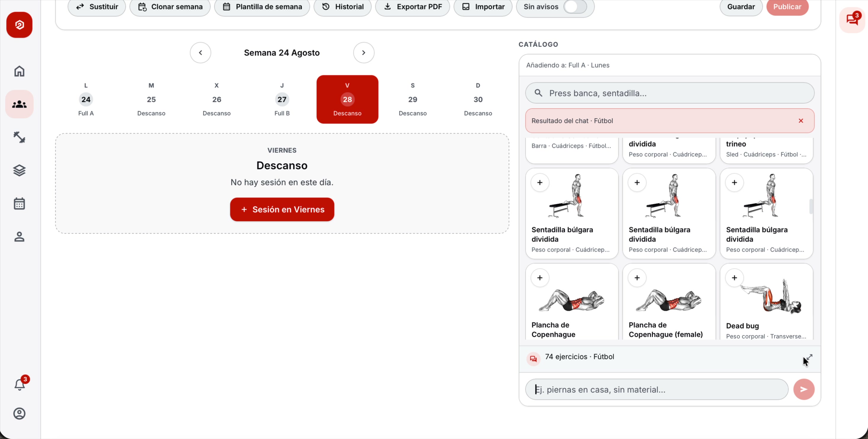Open the person profile icon in sidebar
The image size is (868, 439).
(19, 237)
